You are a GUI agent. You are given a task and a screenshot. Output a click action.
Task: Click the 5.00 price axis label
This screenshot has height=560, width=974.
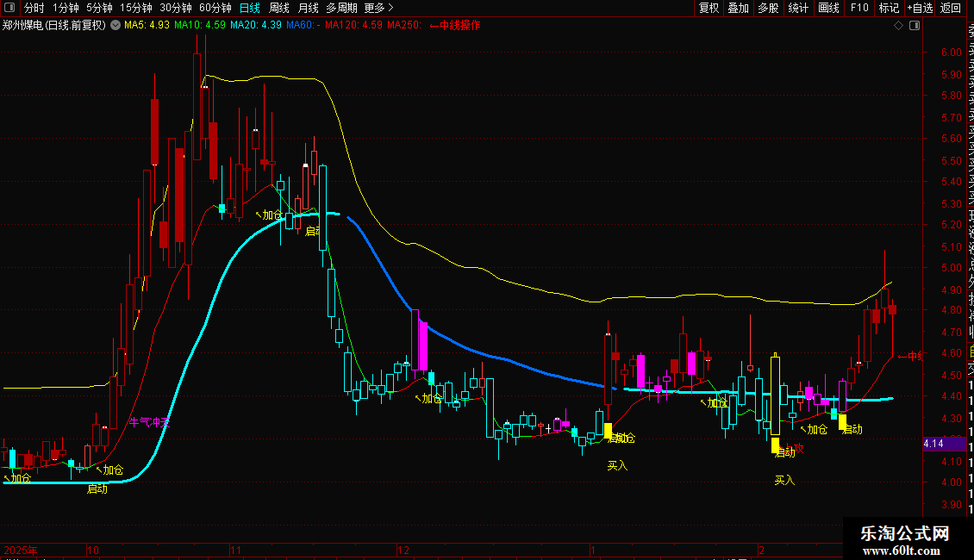pyautogui.click(x=951, y=268)
